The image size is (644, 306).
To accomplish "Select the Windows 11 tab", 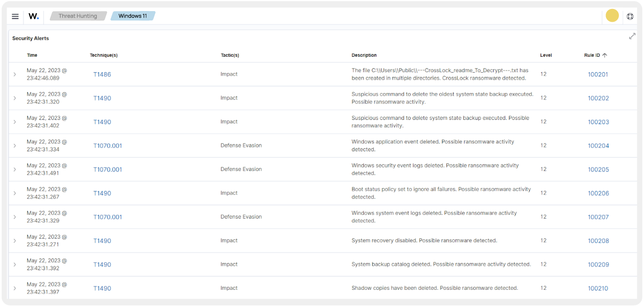I will coord(133,16).
